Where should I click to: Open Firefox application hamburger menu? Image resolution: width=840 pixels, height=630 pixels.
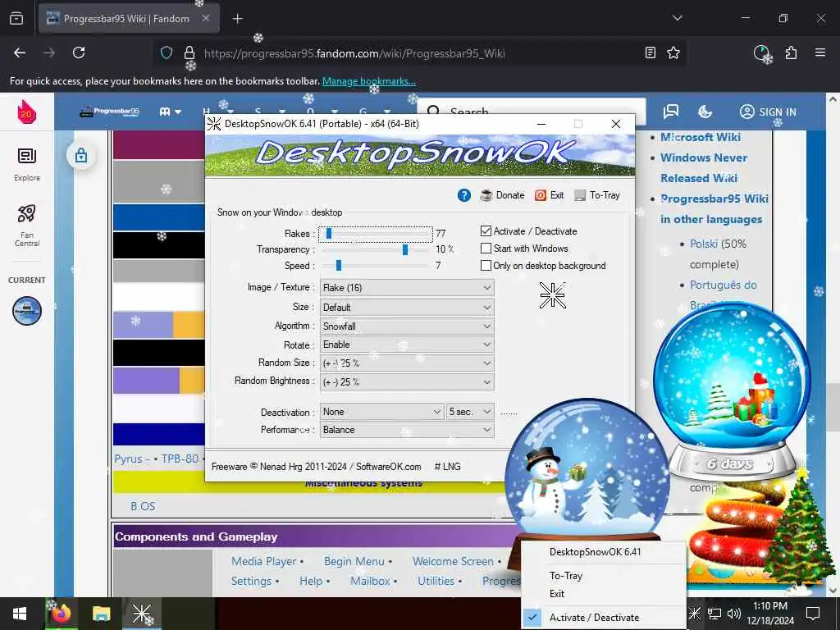[x=820, y=52]
